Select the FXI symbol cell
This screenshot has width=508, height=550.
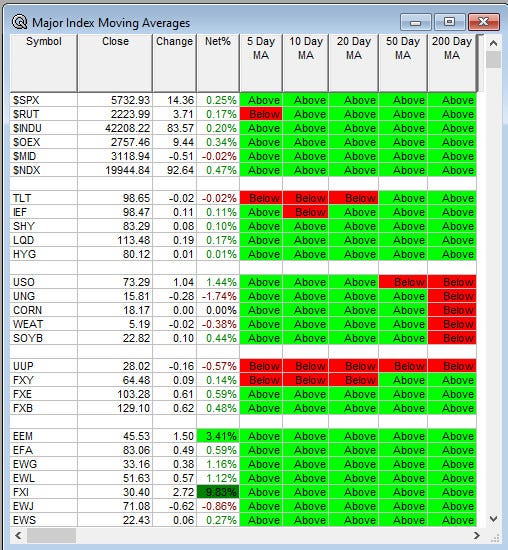click(44, 492)
